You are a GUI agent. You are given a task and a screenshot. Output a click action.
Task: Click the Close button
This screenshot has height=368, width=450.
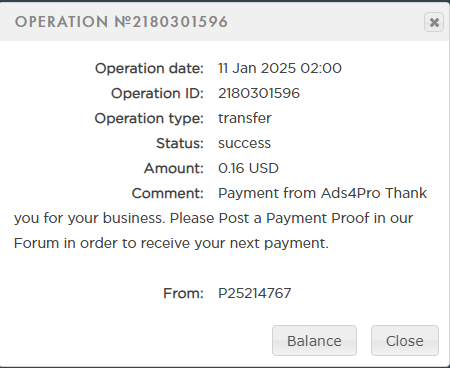(405, 341)
